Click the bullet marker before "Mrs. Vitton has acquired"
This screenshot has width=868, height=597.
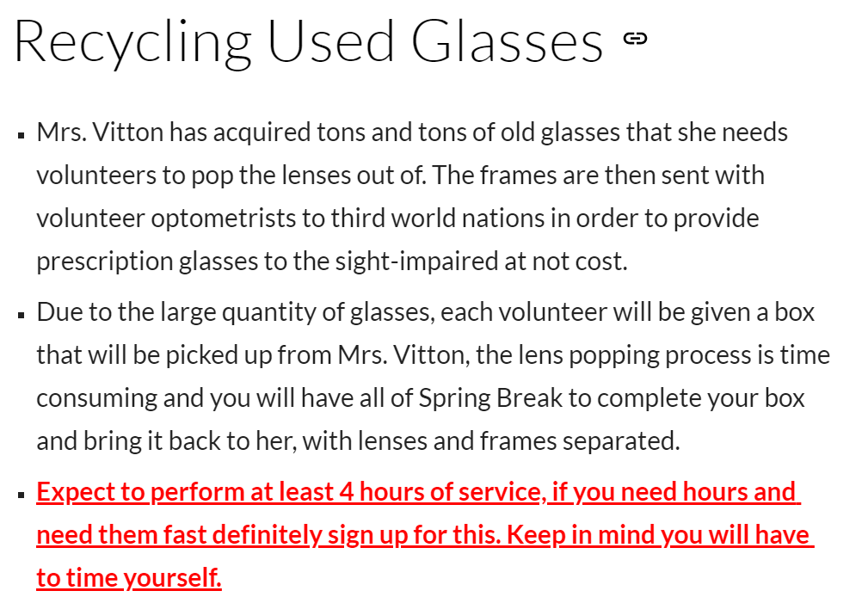[21, 134]
